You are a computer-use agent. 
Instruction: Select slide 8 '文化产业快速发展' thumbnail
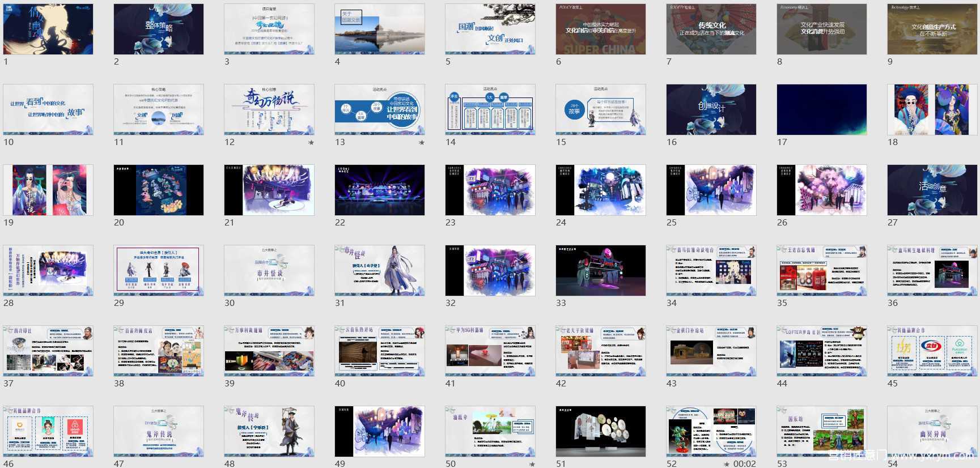click(822, 29)
